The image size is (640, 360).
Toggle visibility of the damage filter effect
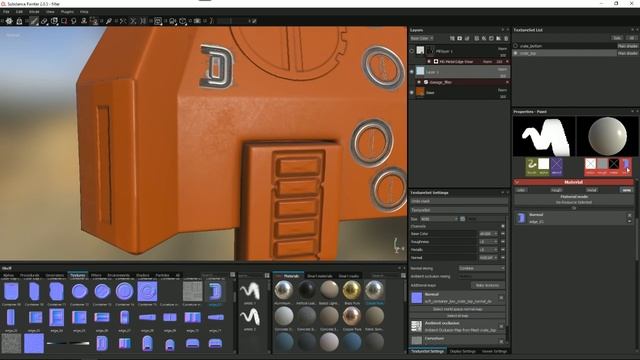pyautogui.click(x=419, y=82)
